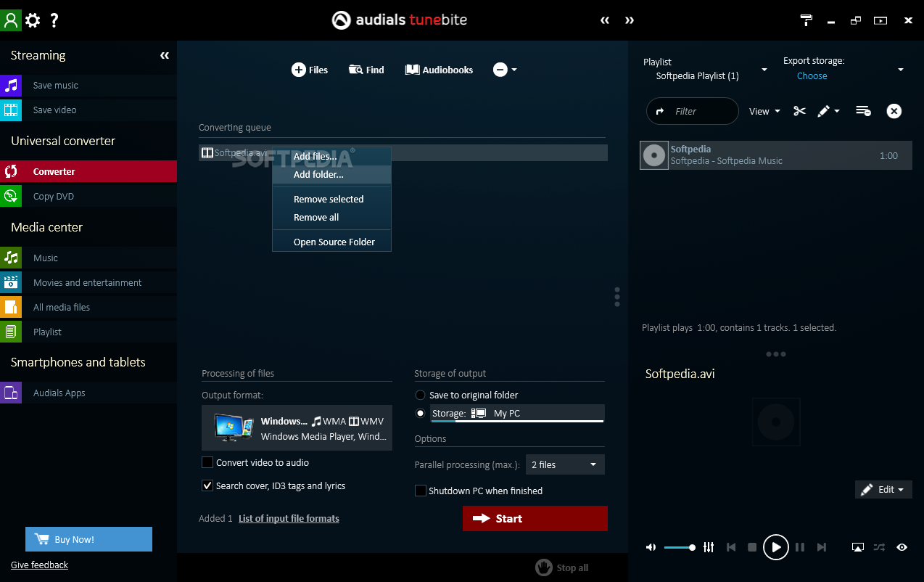924x582 pixels.
Task: Open Audiobooks in the toolbar
Action: point(439,70)
